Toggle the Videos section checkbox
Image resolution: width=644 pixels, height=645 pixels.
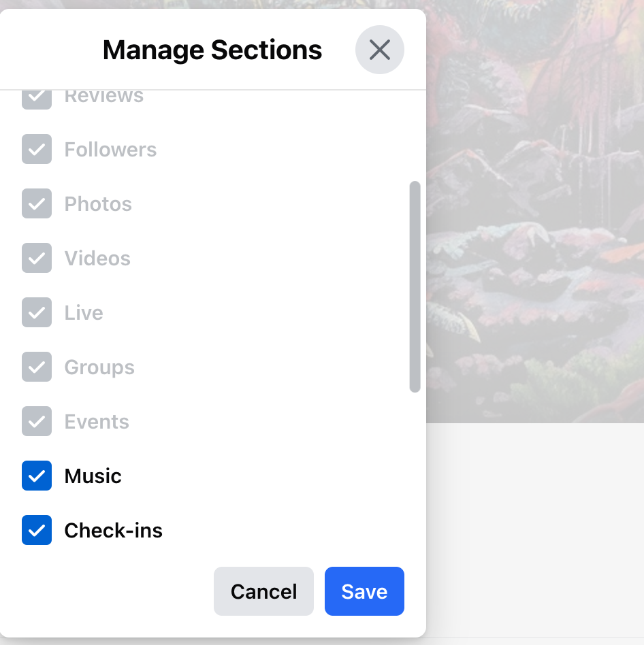pos(37,258)
